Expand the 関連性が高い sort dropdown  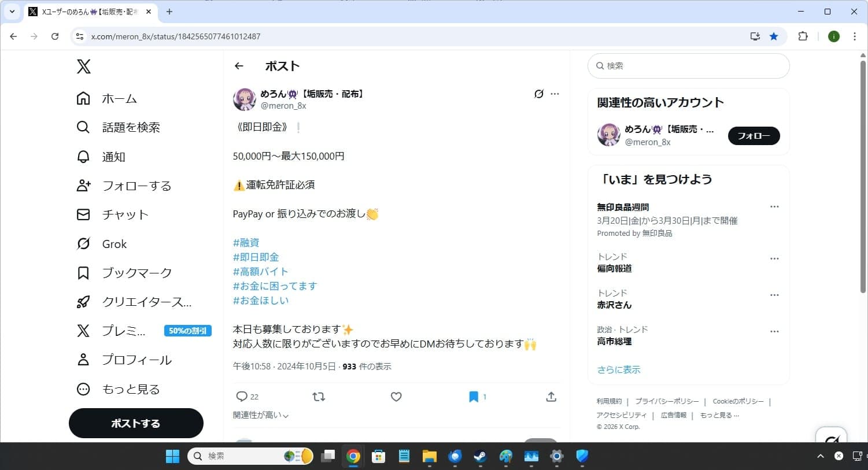(261, 415)
